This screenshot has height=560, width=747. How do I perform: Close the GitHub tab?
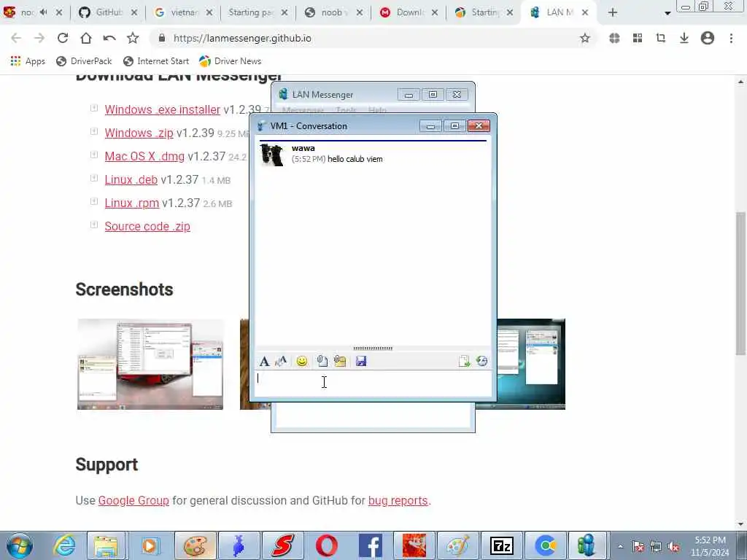pos(134,12)
